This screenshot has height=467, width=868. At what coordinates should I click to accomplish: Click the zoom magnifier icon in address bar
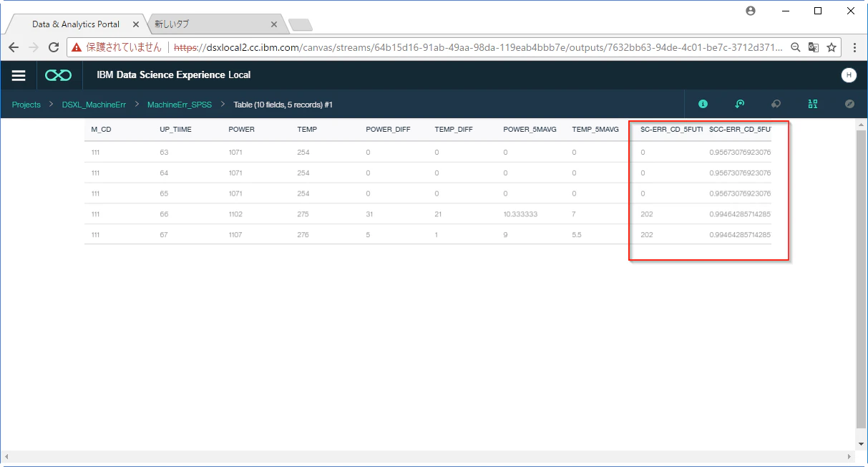796,47
